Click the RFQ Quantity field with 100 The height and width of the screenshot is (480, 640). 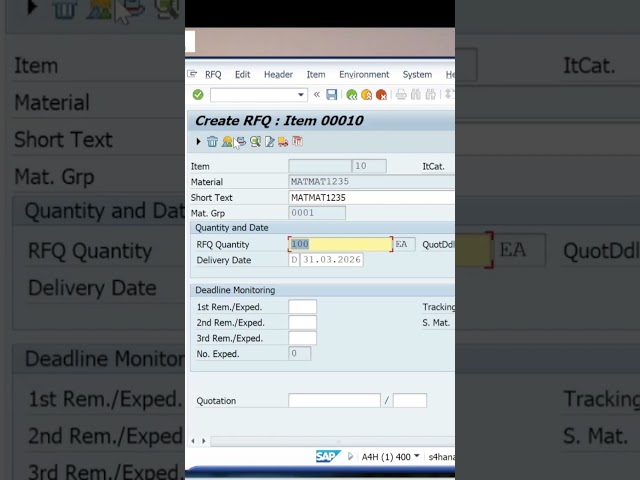340,244
